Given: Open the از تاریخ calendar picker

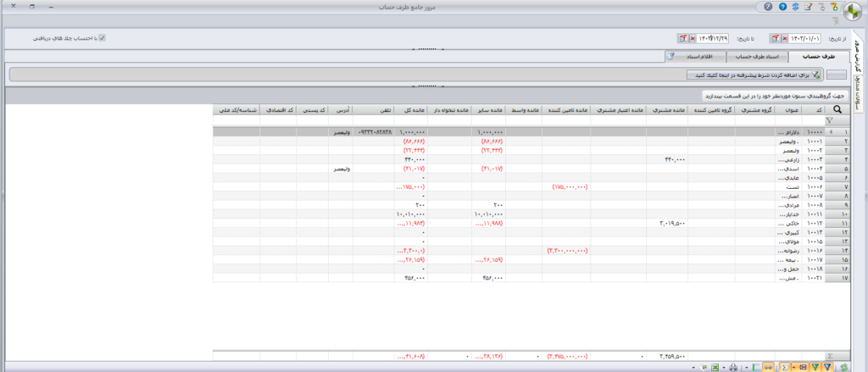Looking at the screenshot, I should click(775, 38).
